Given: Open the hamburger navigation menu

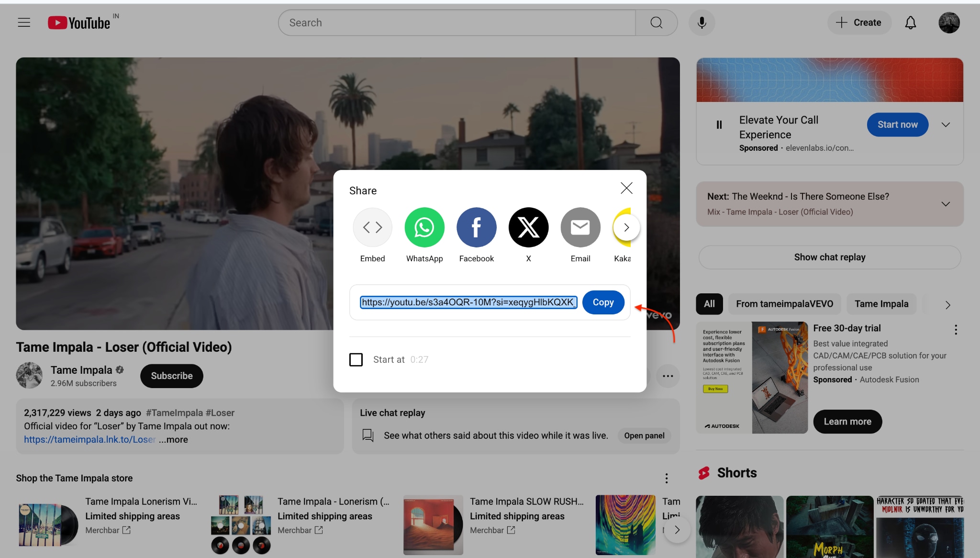Looking at the screenshot, I should click(x=24, y=22).
